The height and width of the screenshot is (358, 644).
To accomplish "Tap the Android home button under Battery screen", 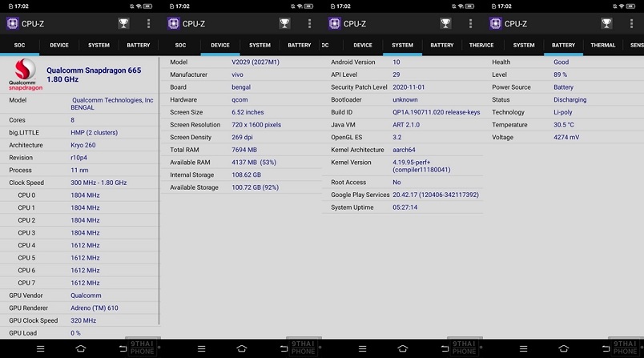I will tap(564, 348).
